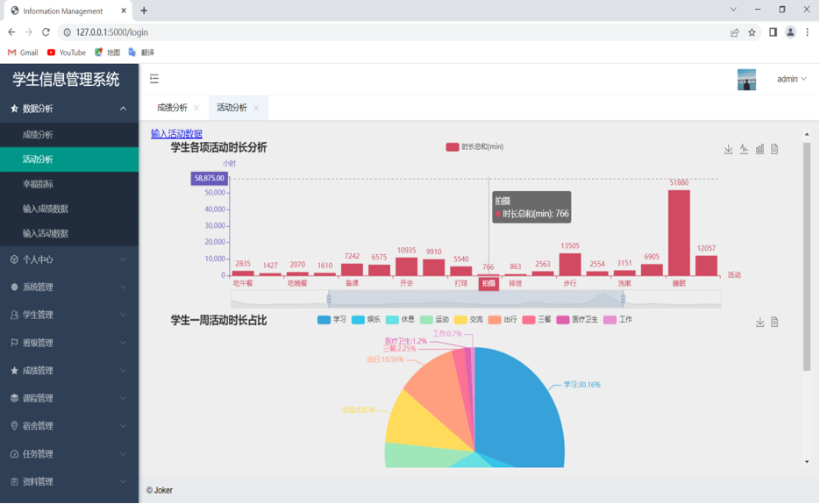Screen dimensions: 820x504
Task: Toggle 交流 in pie legend
Action: point(468,319)
